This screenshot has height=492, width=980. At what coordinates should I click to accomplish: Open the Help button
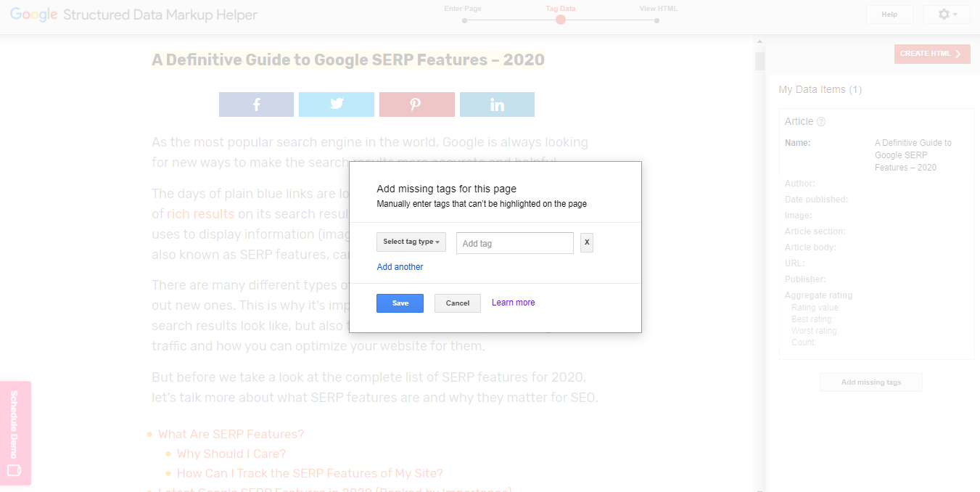pyautogui.click(x=889, y=15)
